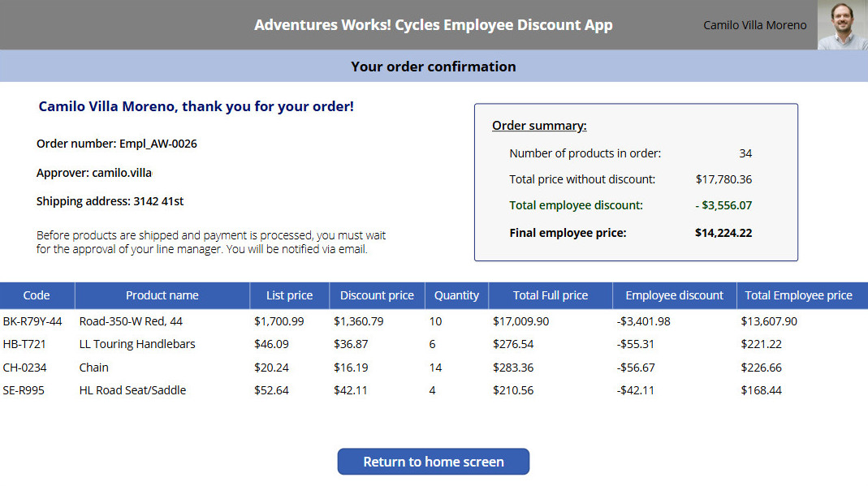This screenshot has height=486, width=868.
Task: Click discount price $36.87
Action: pyautogui.click(x=351, y=345)
